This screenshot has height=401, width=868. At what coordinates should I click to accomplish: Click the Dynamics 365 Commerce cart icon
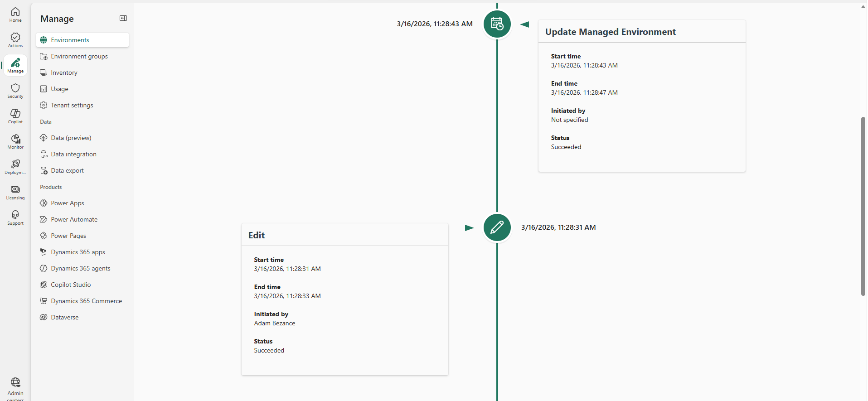click(44, 301)
